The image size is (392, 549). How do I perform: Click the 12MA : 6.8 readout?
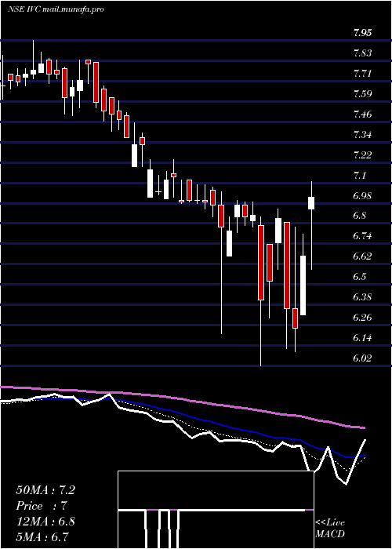pos(45,522)
